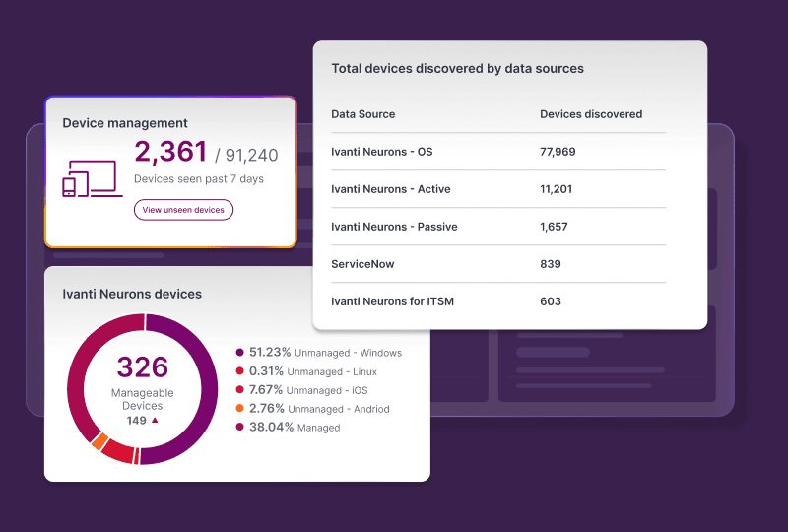Select the Ivanti Neurons - Active row
Image resolution: width=788 pixels, height=532 pixels.
[x=498, y=189]
